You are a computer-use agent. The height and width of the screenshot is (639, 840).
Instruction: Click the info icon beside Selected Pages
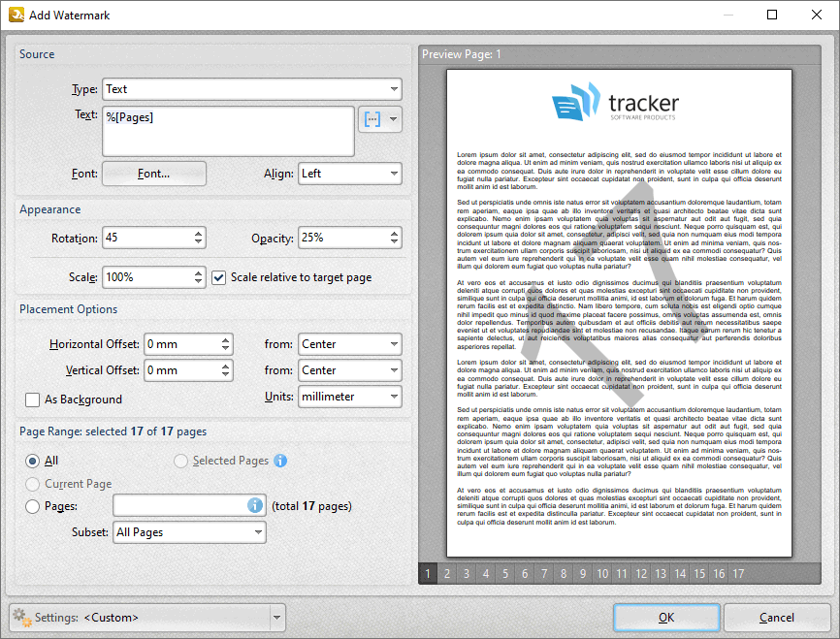click(280, 461)
